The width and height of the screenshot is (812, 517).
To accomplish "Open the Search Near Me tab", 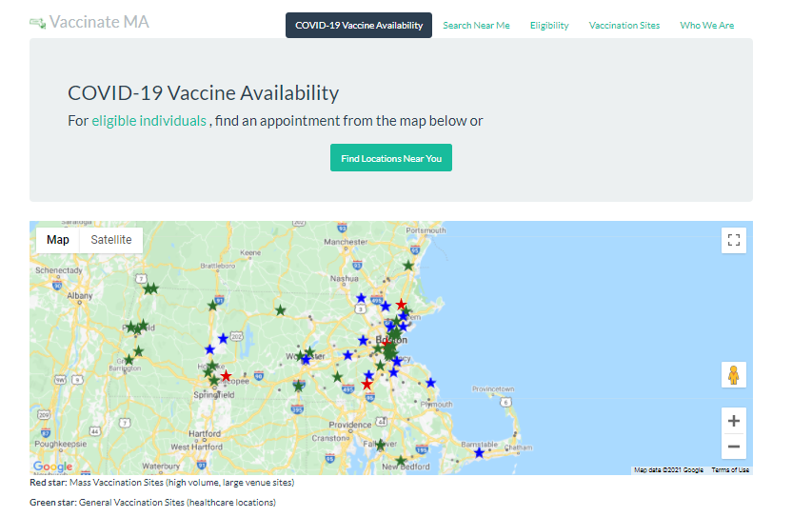I will point(476,26).
